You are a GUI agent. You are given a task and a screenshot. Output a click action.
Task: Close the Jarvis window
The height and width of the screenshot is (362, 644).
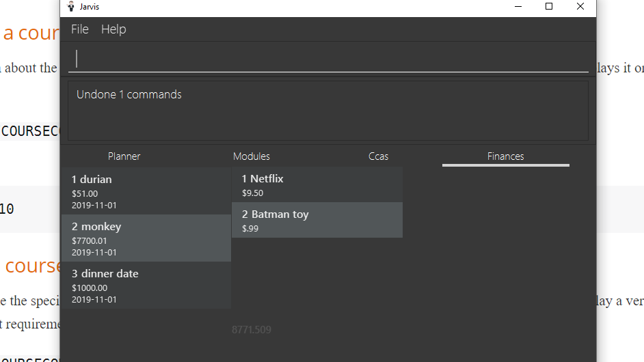point(580,7)
